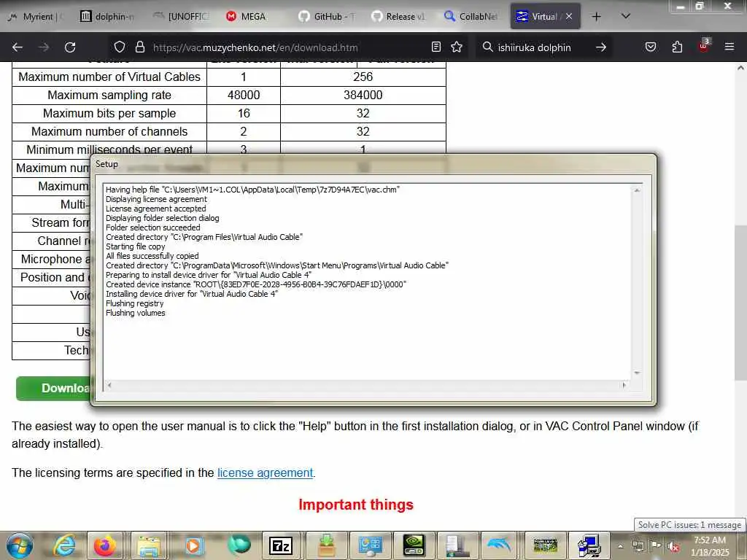Open the Action Center flag icon
747x560 pixels.
coord(656,546)
